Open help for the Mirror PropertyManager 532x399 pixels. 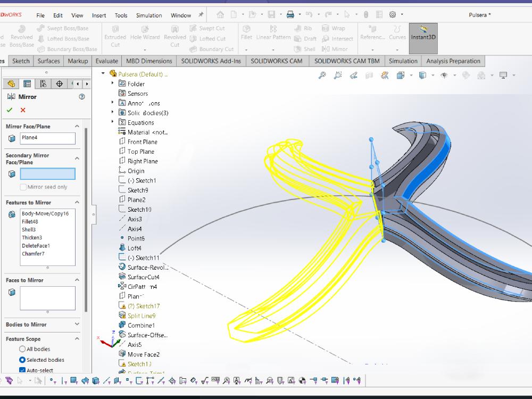click(82, 97)
